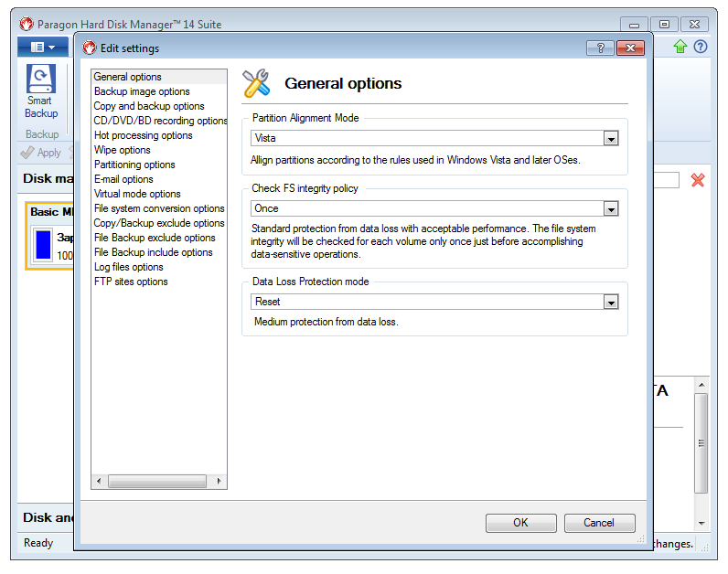Screen dimensions: 728x574
Task: Click the green home arrow icon
Action: point(680,47)
